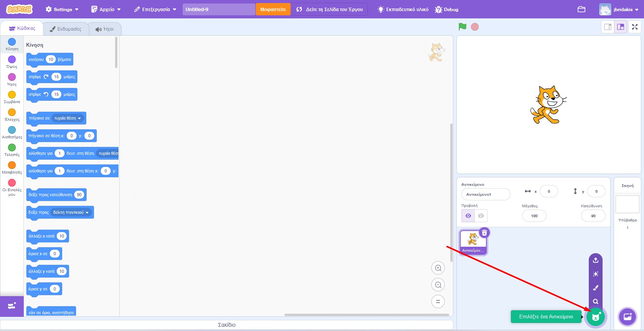Click the workspace horizontal scrollbar
The width and height of the screenshot is (644, 331).
coord(367,315)
